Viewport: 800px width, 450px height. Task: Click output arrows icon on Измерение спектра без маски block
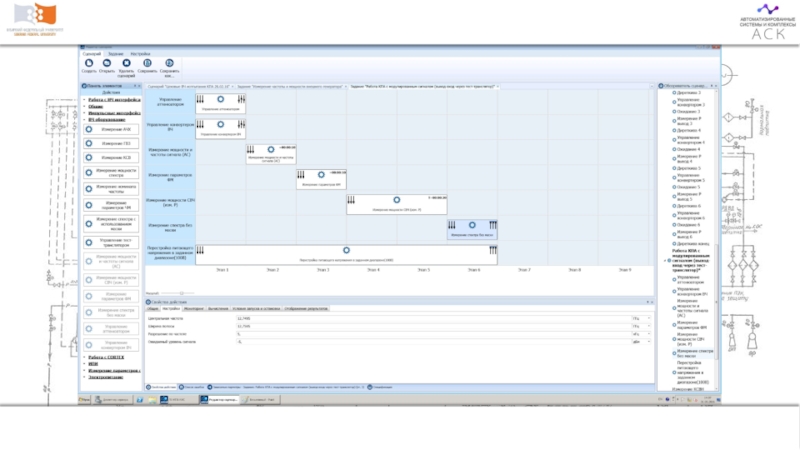coord(493,225)
